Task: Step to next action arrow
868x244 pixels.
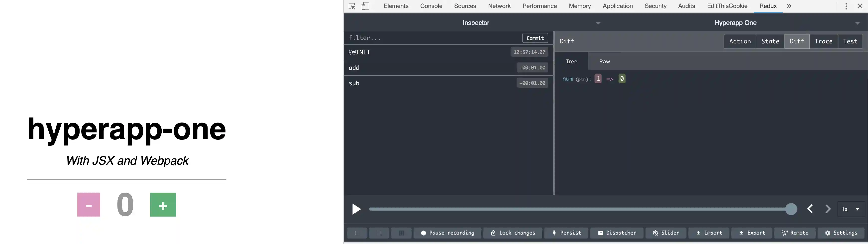Action: [828, 209]
